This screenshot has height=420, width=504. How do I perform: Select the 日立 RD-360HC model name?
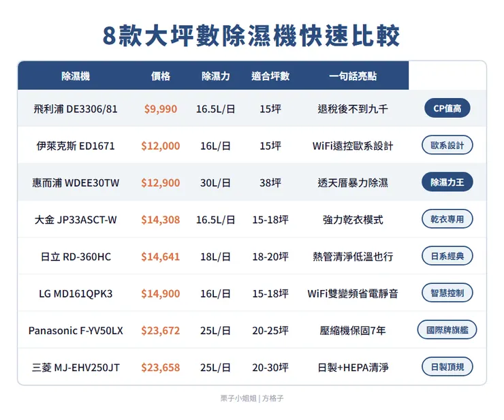[x=76, y=257]
